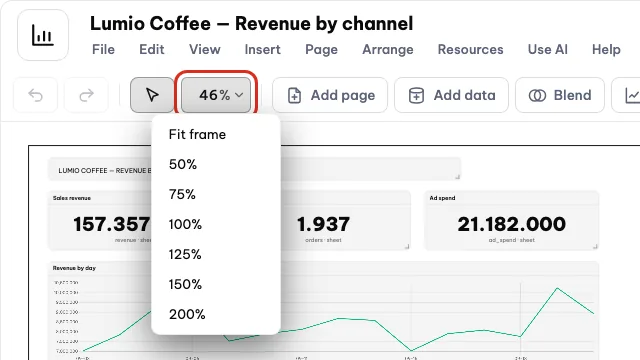The height and width of the screenshot is (360, 640).
Task: Open the Arrange menu
Action: tap(388, 49)
